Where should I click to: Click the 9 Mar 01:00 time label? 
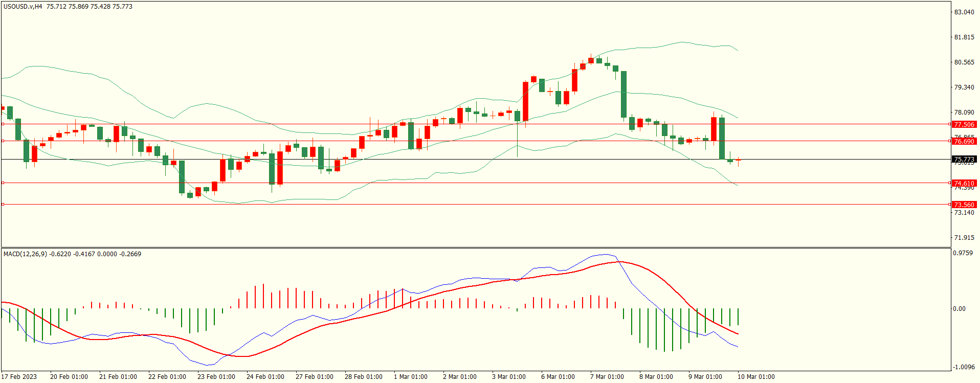[705, 377]
